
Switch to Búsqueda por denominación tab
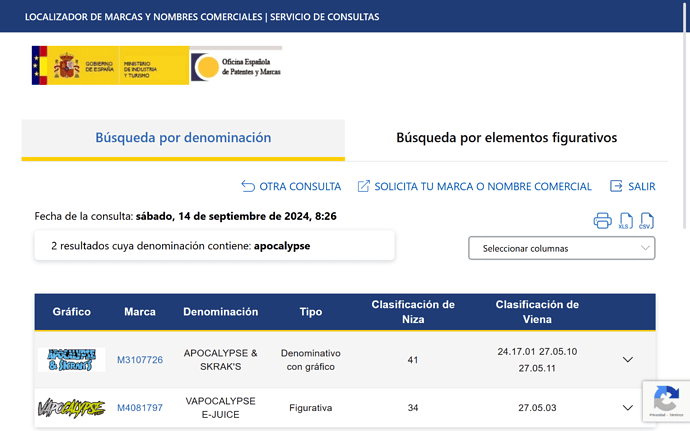(x=183, y=138)
